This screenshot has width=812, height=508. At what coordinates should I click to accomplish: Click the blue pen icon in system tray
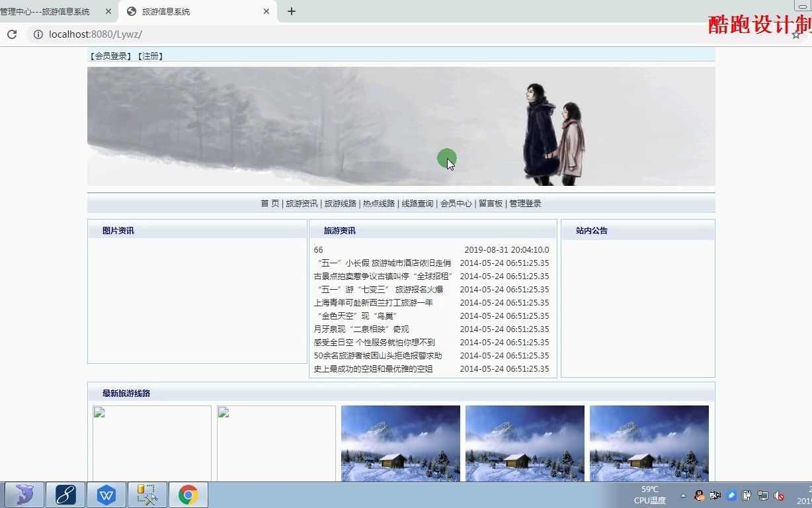tap(731, 495)
